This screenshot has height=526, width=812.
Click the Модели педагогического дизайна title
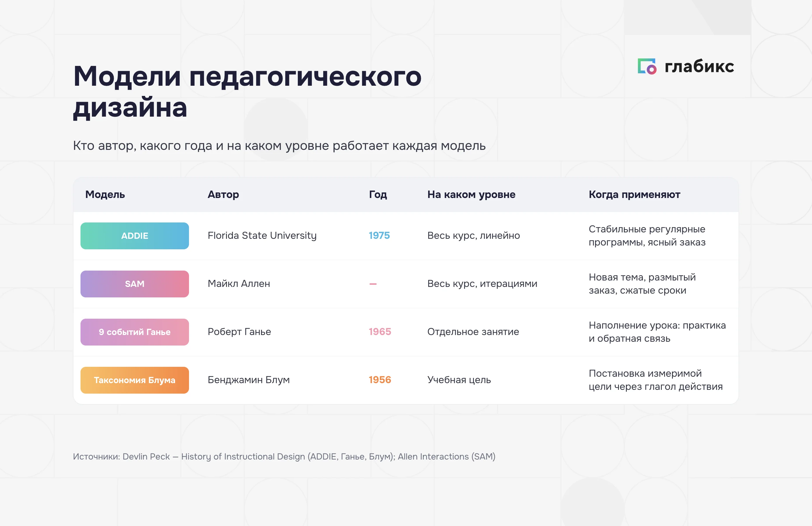coord(247,92)
